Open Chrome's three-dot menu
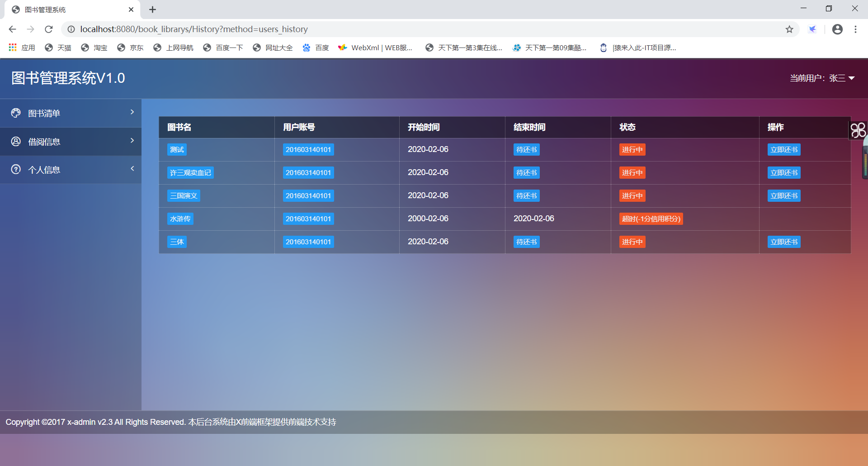The image size is (868, 466). (855, 29)
